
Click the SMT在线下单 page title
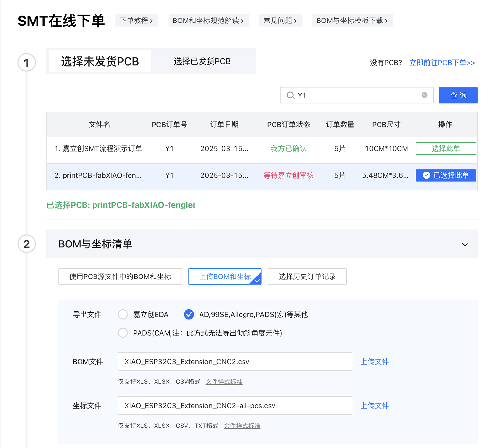pyautogui.click(x=61, y=21)
